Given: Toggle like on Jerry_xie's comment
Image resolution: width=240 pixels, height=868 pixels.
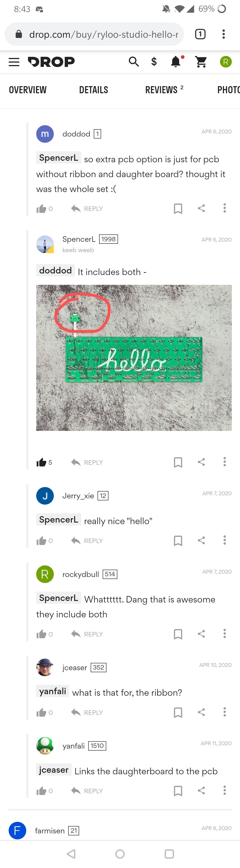Looking at the screenshot, I should [41, 541].
